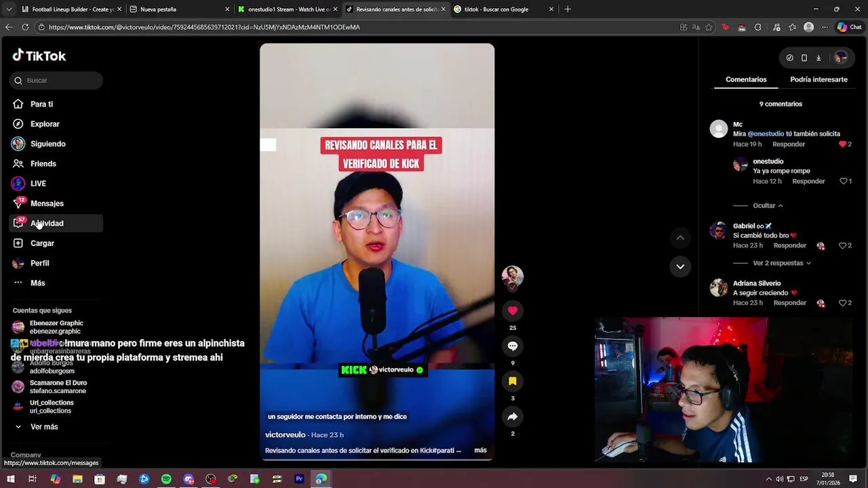Switch to onestudio1 Stream Kick tab
This screenshot has width=868, height=488.
[287, 9]
